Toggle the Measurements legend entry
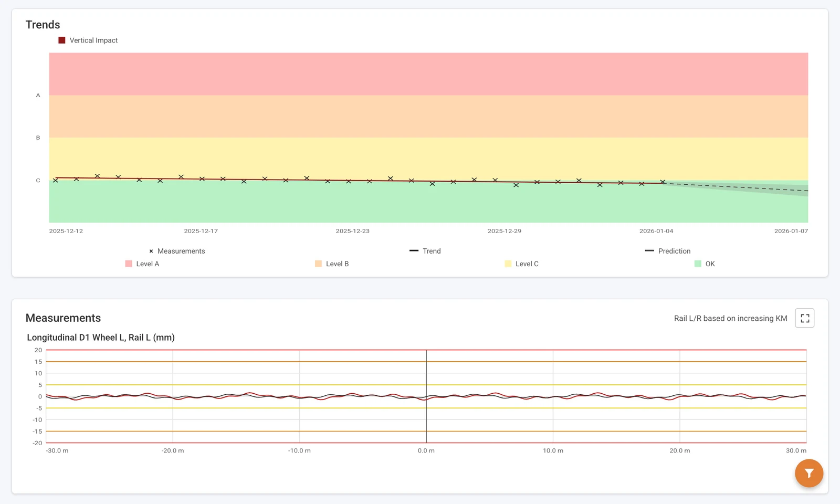Viewport: 840px width, 504px height. click(x=177, y=251)
